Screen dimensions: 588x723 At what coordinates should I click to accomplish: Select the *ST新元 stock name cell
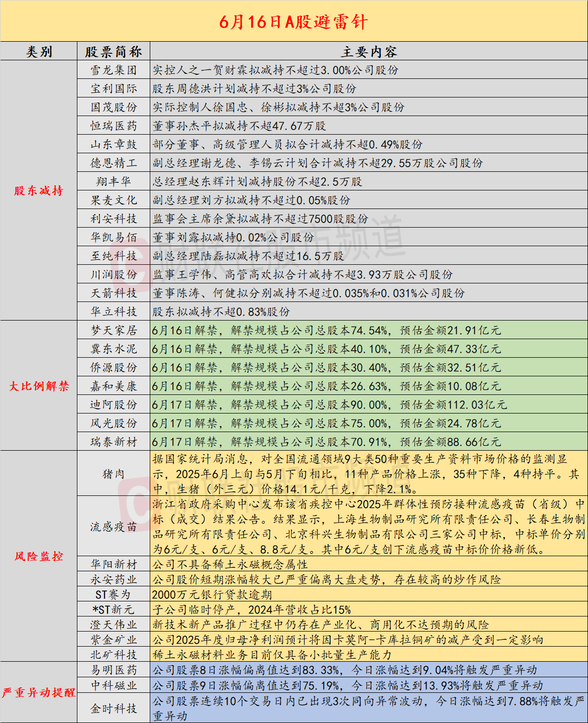point(114,609)
